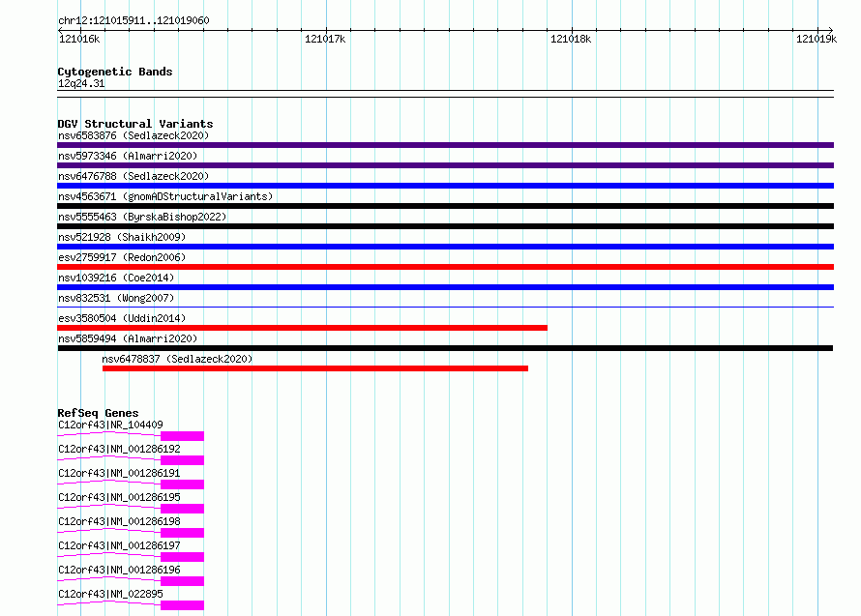Click the nsv4563671 (gnomADStructuralVariants) label
This screenshot has height=616, width=861.
click(165, 196)
